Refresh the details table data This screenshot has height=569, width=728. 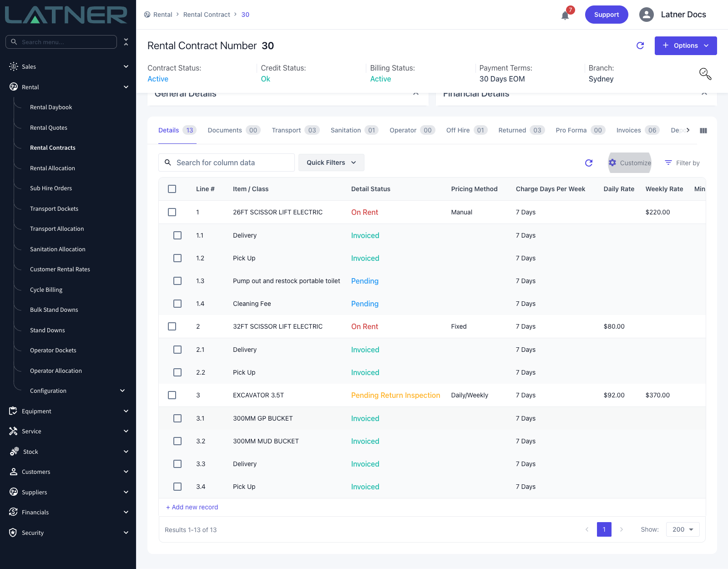[589, 163]
